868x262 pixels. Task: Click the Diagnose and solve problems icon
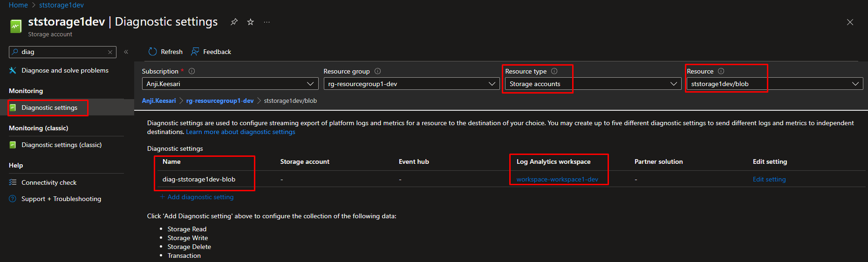[x=13, y=70]
